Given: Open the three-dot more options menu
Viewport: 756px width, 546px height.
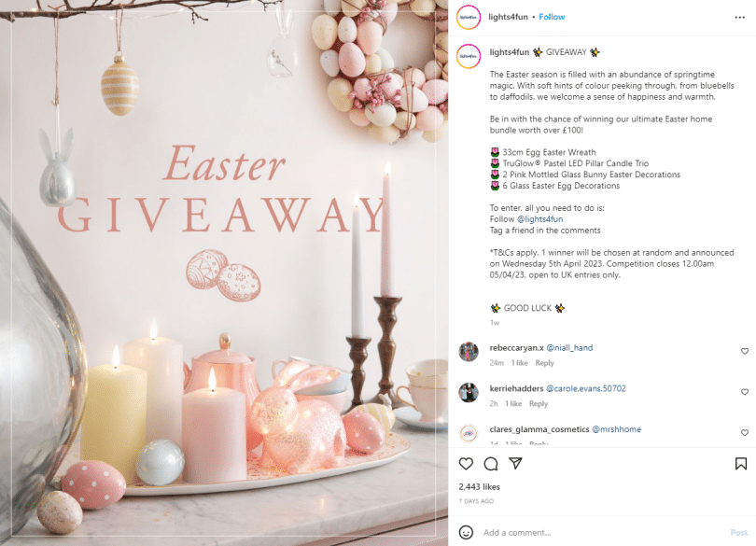Looking at the screenshot, I should pyautogui.click(x=739, y=18).
